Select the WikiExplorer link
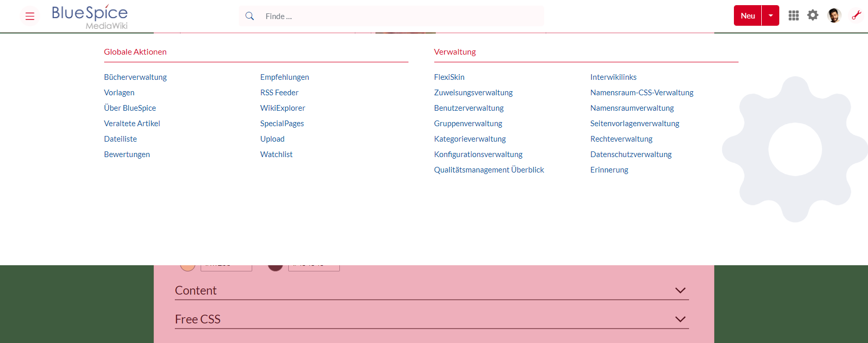This screenshot has width=868, height=343. coord(283,108)
